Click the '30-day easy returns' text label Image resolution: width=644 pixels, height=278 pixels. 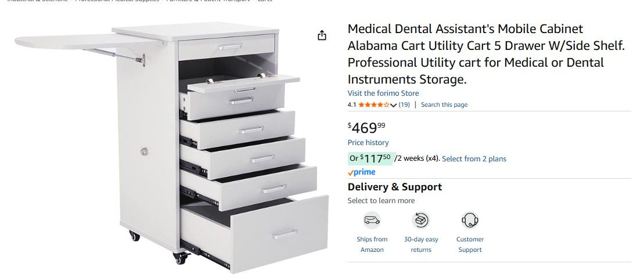(421, 244)
